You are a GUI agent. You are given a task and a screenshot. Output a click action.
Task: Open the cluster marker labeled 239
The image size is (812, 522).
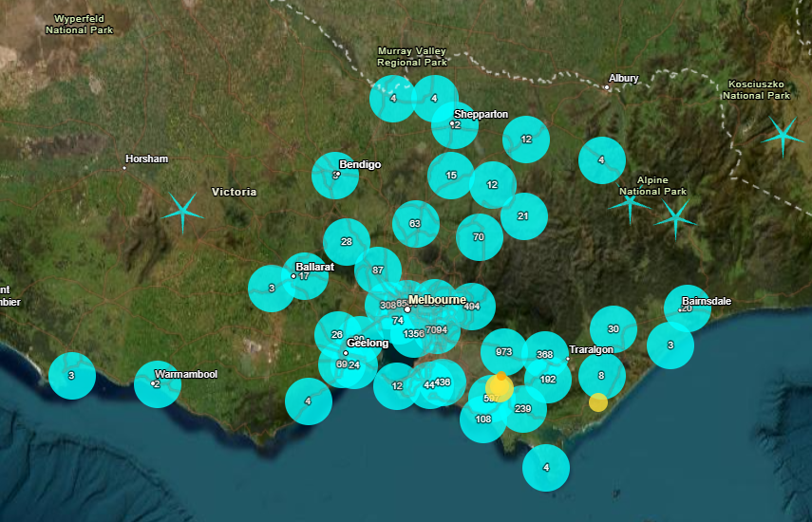point(523,409)
